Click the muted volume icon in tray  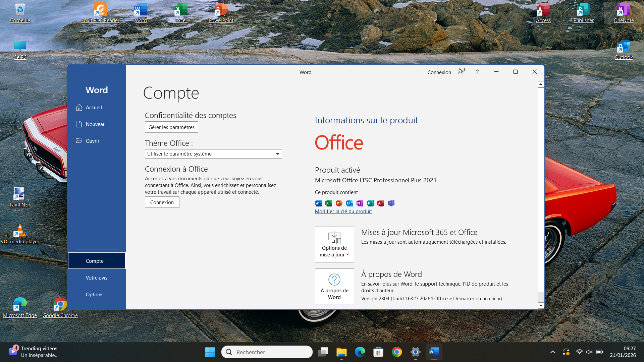click(x=589, y=352)
